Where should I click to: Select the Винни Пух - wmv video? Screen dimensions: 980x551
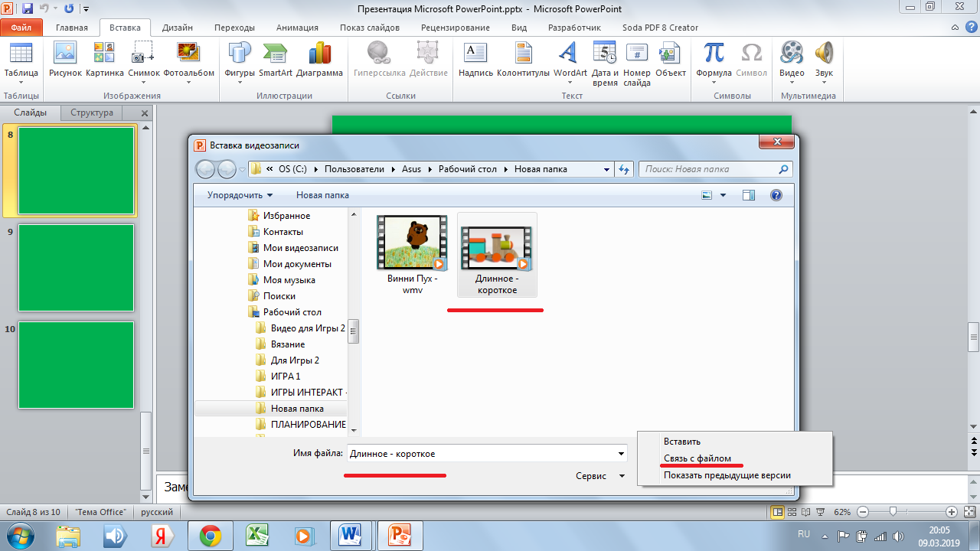click(x=412, y=255)
